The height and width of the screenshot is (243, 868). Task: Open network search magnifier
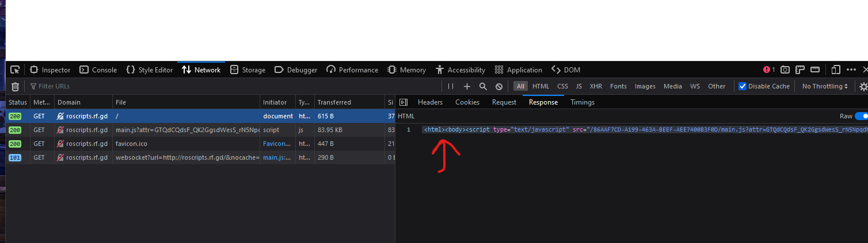tap(483, 86)
